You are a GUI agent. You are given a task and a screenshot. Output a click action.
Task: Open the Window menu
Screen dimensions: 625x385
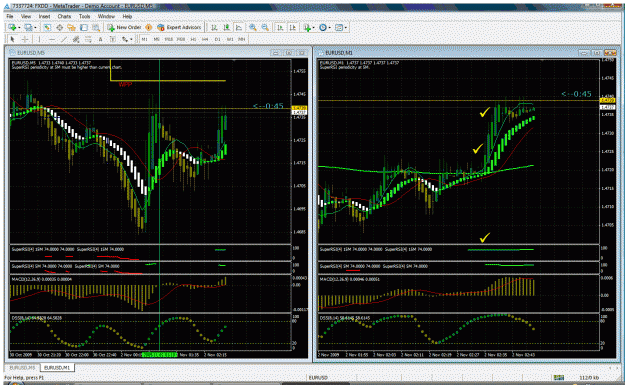[x=106, y=16]
